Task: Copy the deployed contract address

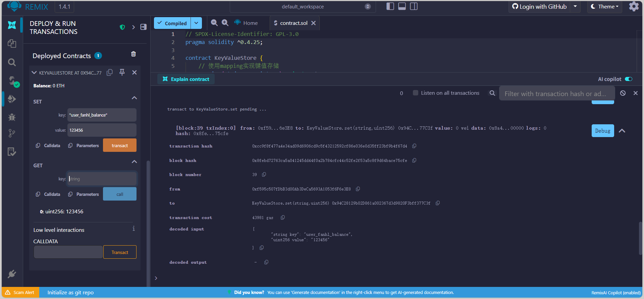Action: click(x=110, y=73)
